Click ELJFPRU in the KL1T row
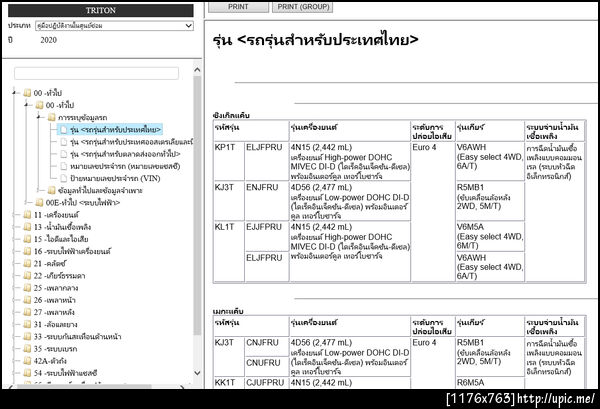 [264, 258]
